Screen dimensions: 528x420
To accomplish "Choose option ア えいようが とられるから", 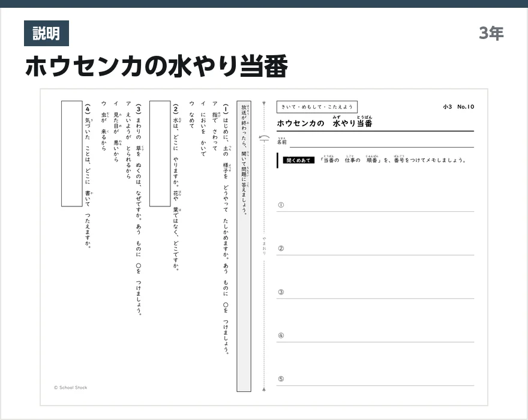I will [x=128, y=140].
